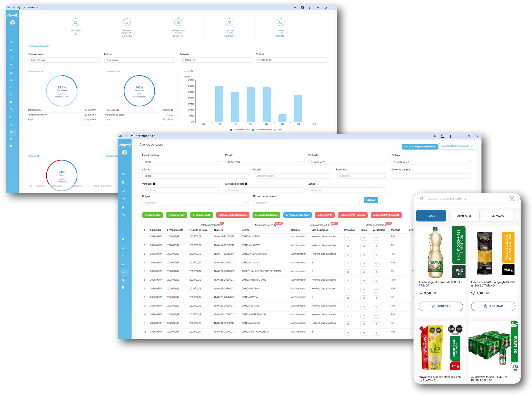The image size is (532, 395).
Task: Click Exportar PDF Horizontal 2 button
Action: (x=386, y=215)
